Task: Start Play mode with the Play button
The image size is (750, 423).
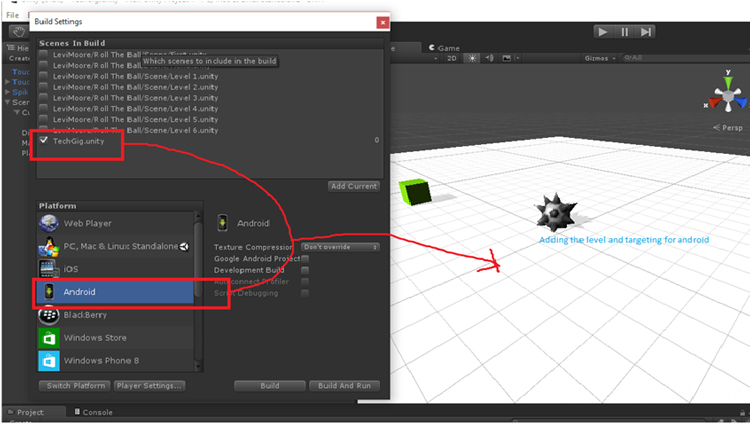Action: tap(603, 32)
